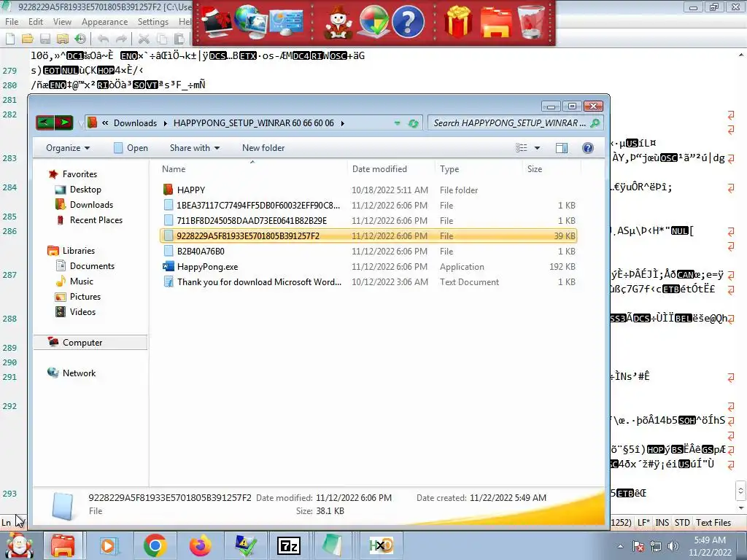
Task: Refresh the Explorer folder view
Action: [x=413, y=123]
